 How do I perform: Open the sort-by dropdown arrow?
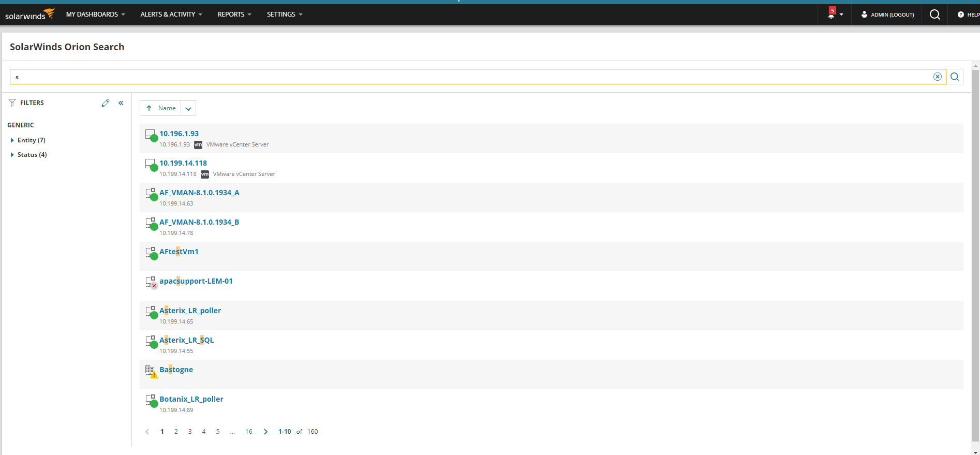pyautogui.click(x=188, y=108)
